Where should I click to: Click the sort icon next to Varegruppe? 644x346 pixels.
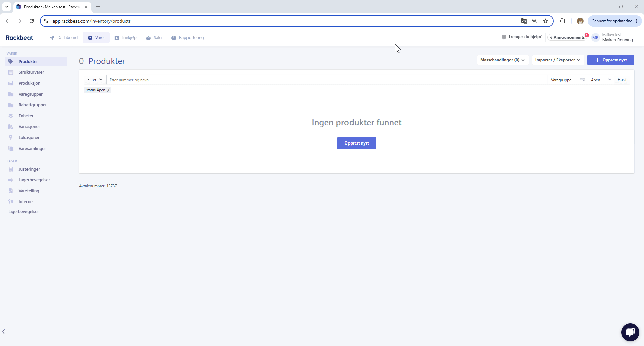coord(582,80)
